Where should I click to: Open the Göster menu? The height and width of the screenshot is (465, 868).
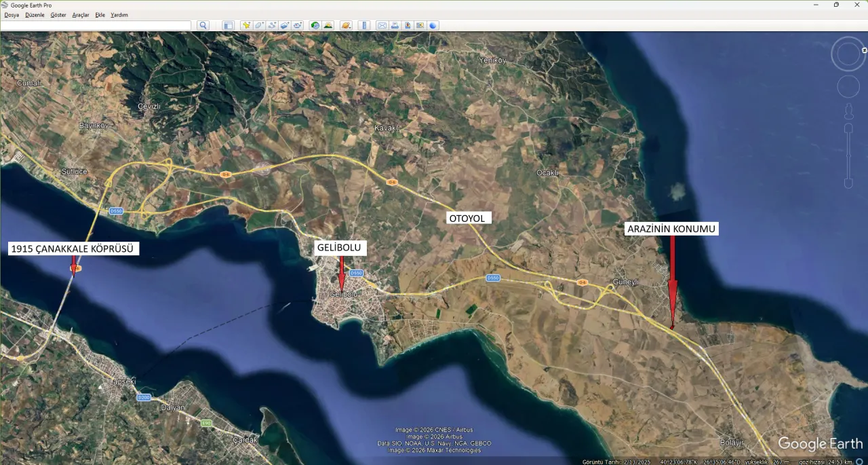coord(58,15)
